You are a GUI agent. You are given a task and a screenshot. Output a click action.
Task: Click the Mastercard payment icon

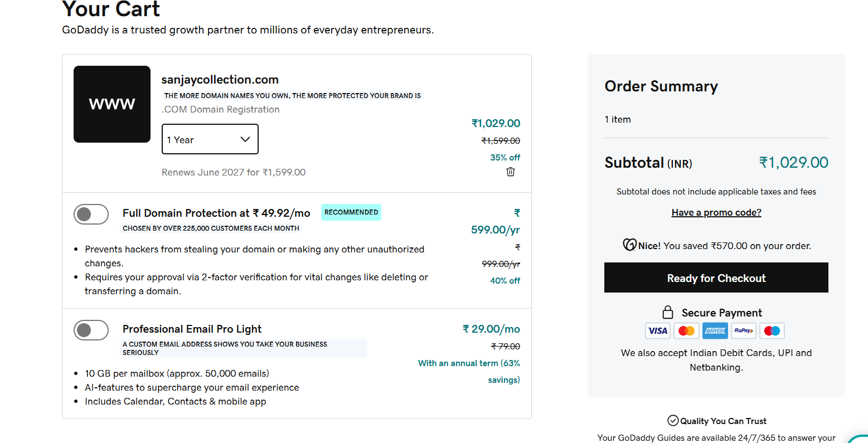(686, 331)
